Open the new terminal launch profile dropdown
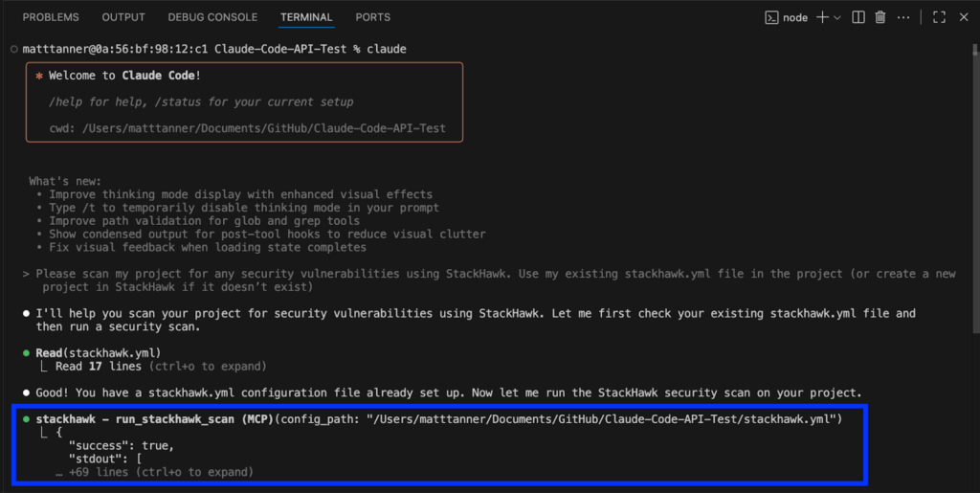980x493 pixels. 837,17
